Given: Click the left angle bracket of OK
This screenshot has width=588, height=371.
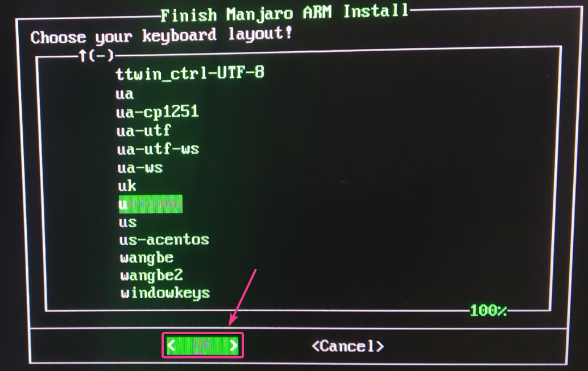Looking at the screenshot, I should pos(171,345).
